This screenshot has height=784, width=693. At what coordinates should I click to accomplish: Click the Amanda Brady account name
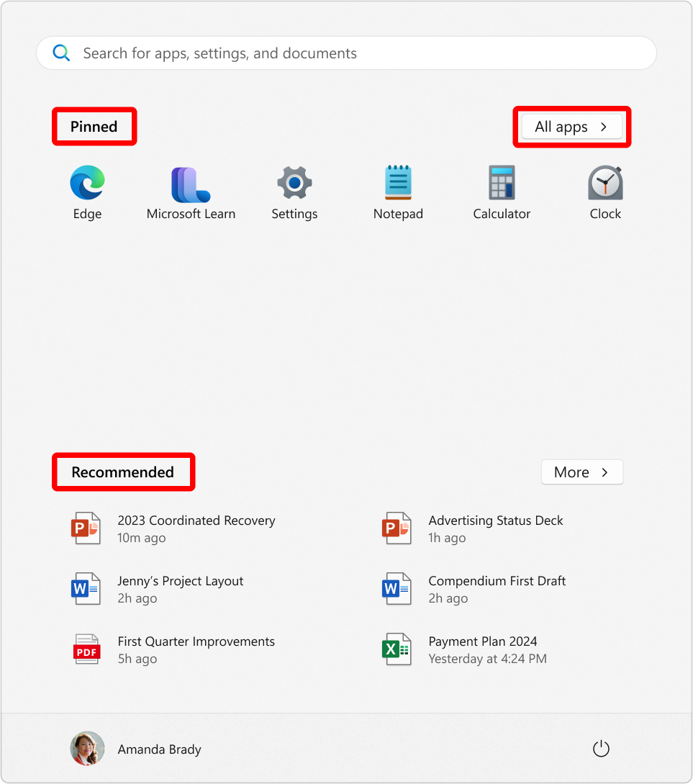coord(159,749)
